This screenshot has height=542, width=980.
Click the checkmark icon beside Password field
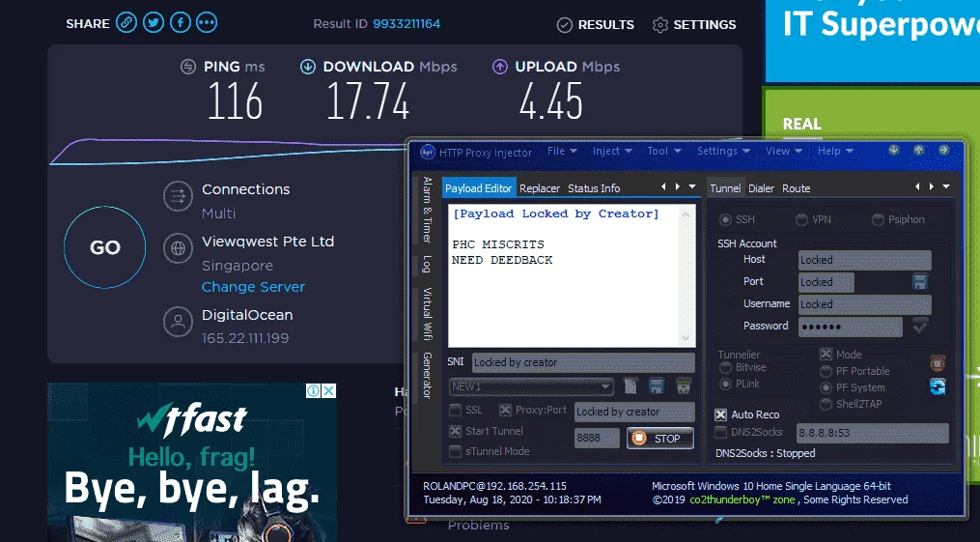(920, 326)
